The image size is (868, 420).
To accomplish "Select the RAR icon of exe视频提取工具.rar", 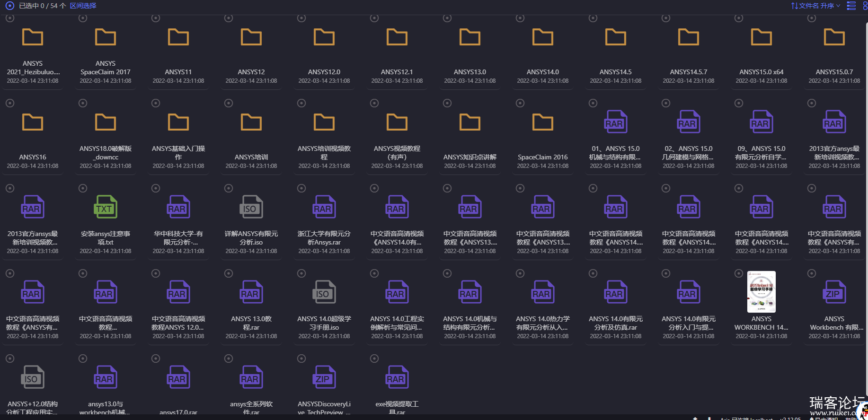I will [x=397, y=377].
